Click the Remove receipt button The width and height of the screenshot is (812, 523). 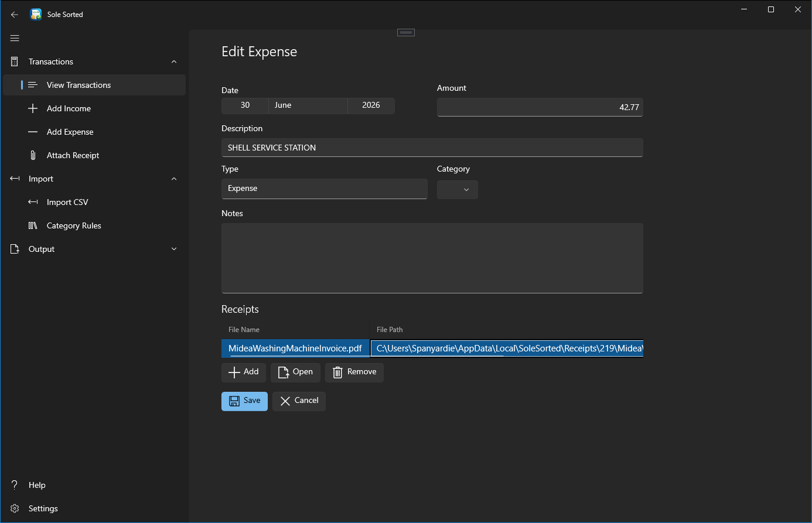click(354, 372)
